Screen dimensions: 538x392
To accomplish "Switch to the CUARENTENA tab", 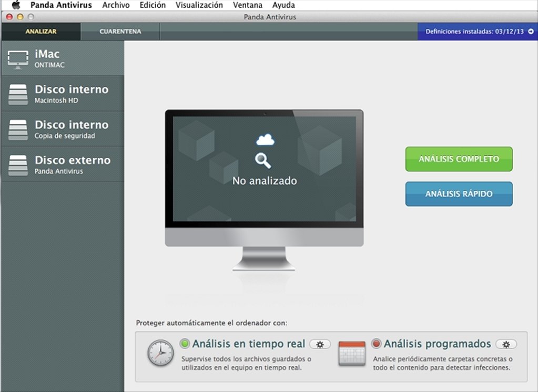I will point(120,31).
